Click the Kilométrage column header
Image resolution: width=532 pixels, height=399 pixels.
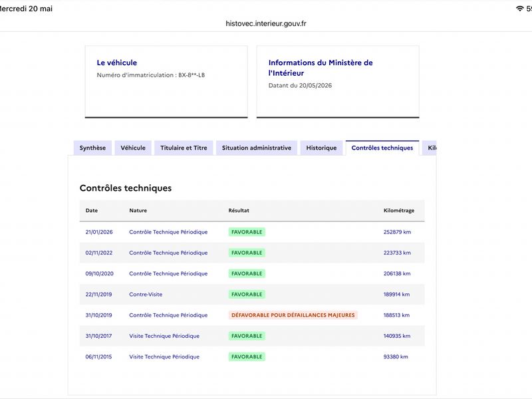tap(398, 210)
